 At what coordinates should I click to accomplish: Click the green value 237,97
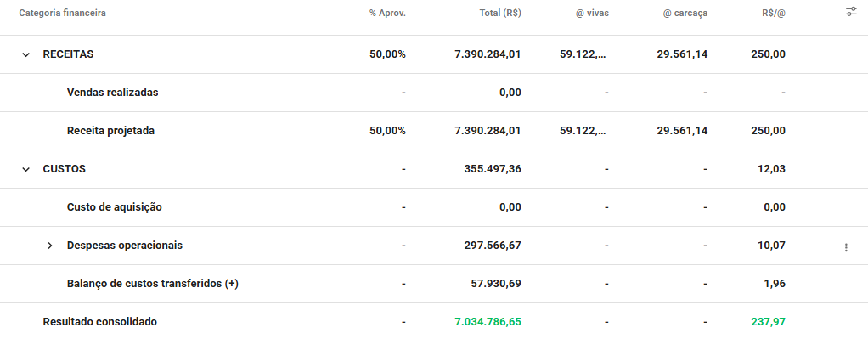[769, 321]
